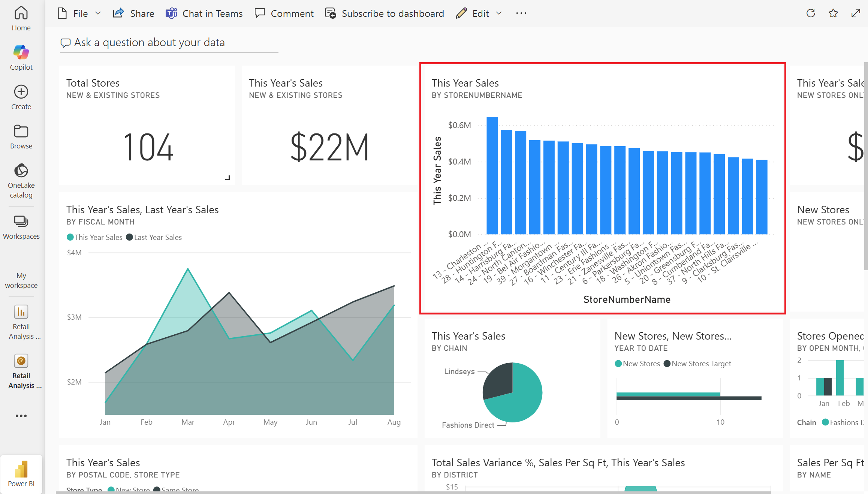
Task: Refresh the dashboard with refresh icon
Action: (811, 13)
